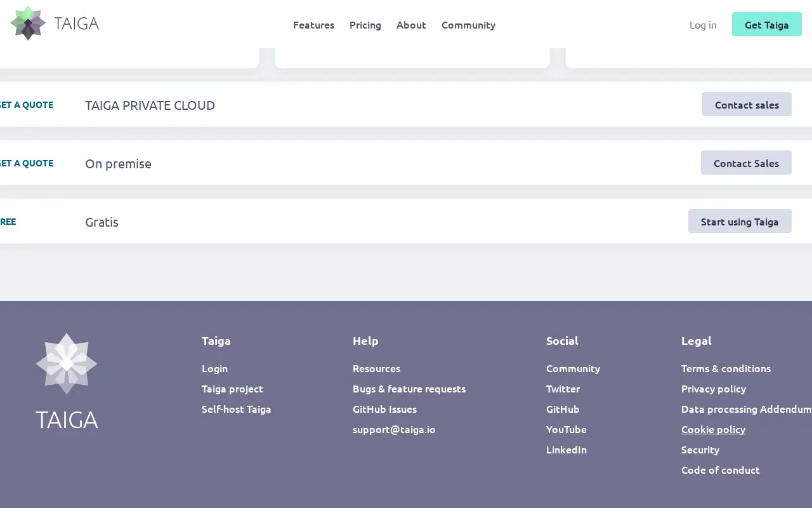The width and height of the screenshot is (812, 508).
Task: Click the white Taiga footer logo
Action: click(x=67, y=381)
